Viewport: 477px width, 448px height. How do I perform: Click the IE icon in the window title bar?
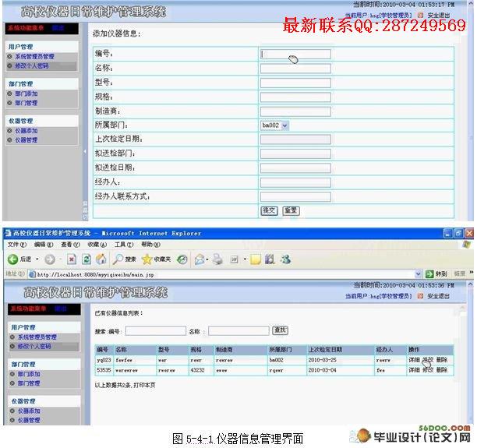coord(8,233)
